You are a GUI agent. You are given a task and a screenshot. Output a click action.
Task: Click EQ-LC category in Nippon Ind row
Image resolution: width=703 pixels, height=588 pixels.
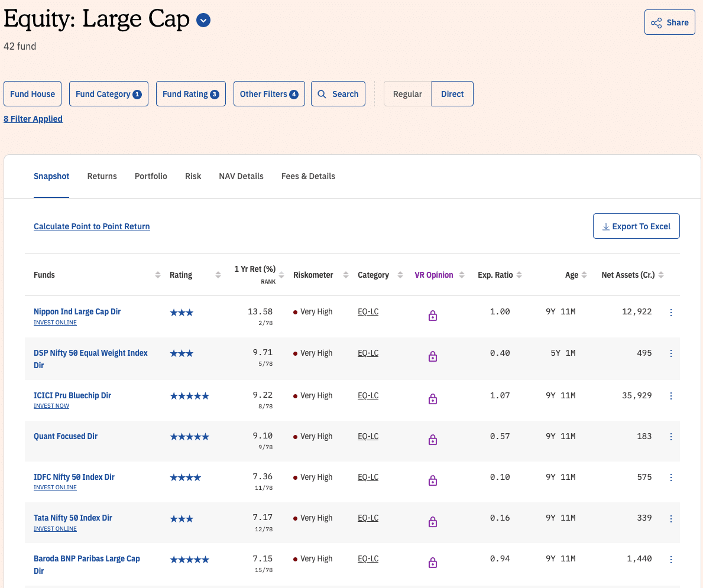pos(368,311)
